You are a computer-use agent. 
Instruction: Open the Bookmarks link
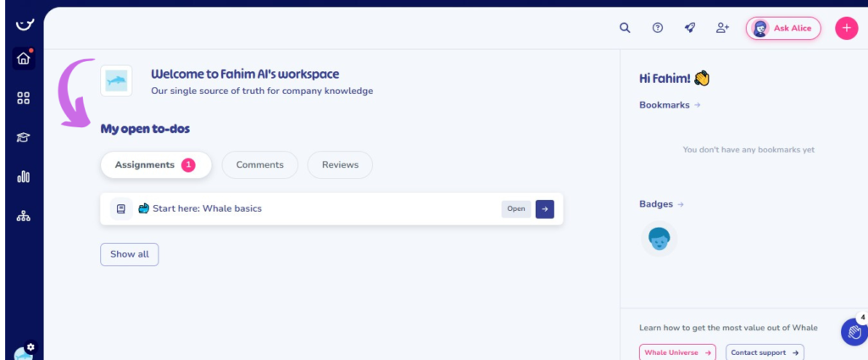tap(670, 105)
